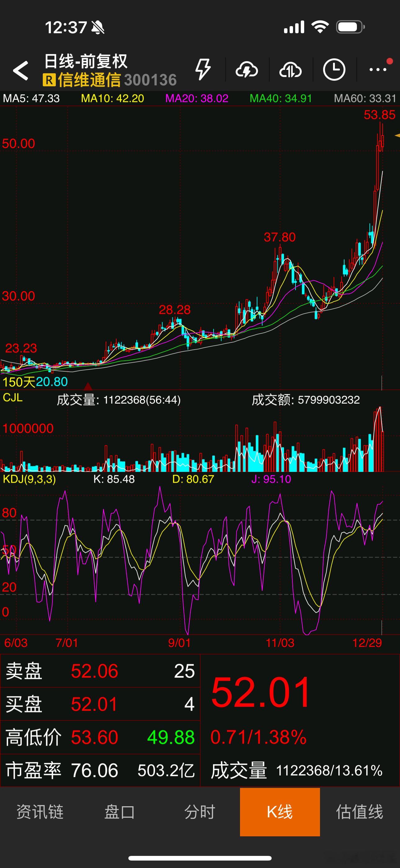Switch to the 资讯链 tab
This screenshot has height=868, width=400.
[x=40, y=812]
